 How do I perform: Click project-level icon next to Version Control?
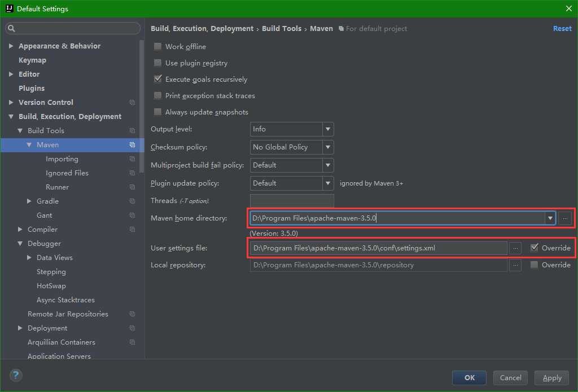click(132, 103)
